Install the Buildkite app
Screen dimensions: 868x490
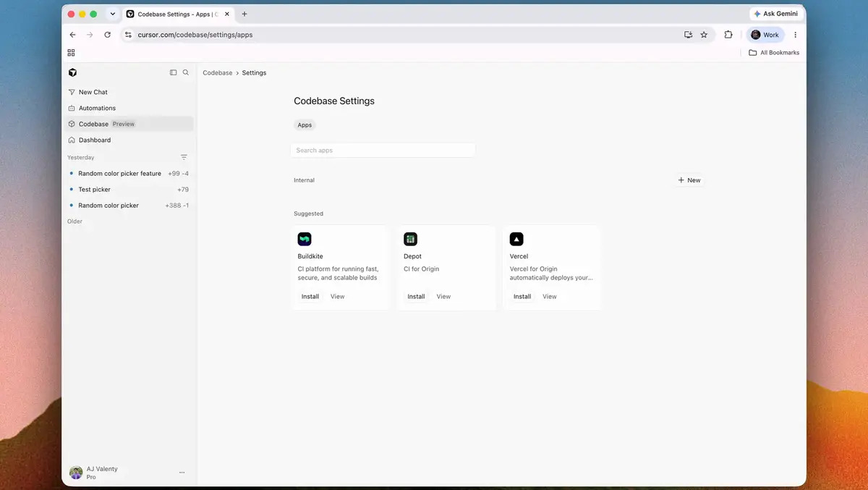pyautogui.click(x=310, y=297)
